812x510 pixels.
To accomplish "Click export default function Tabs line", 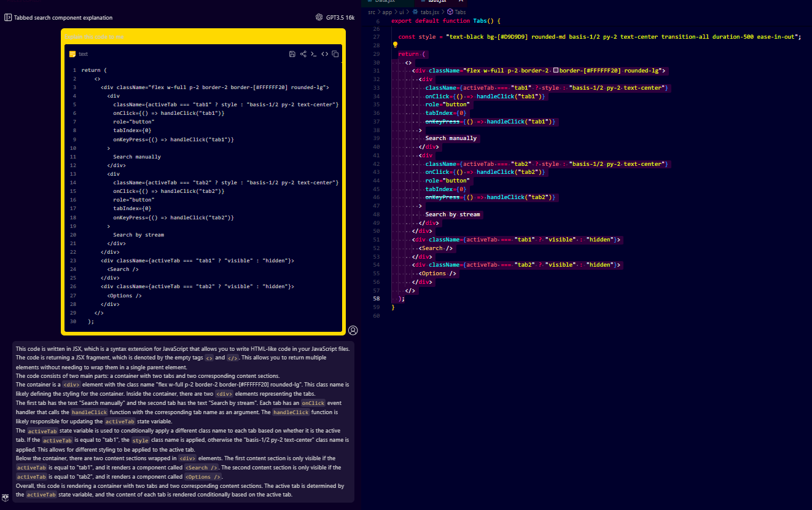I will (446, 21).
